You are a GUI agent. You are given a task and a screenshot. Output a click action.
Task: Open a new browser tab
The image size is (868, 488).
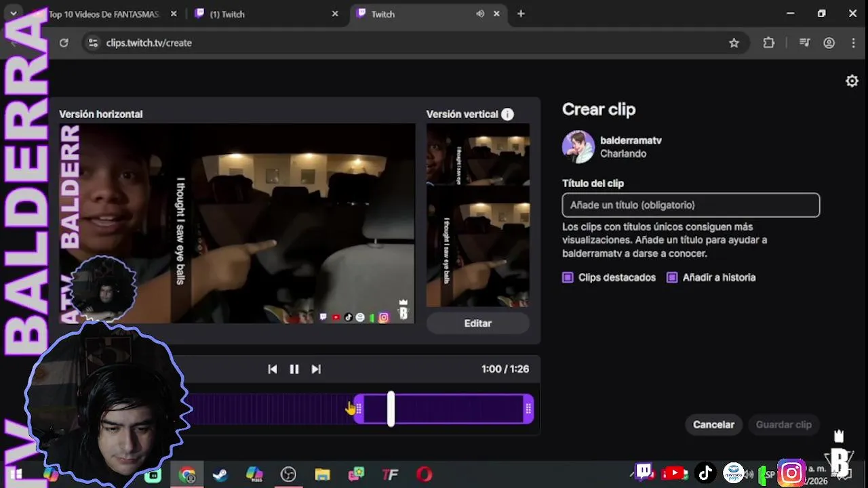pyautogui.click(x=521, y=14)
